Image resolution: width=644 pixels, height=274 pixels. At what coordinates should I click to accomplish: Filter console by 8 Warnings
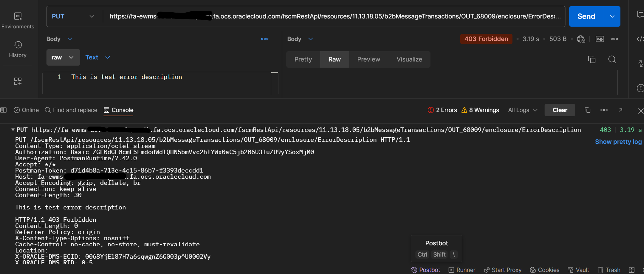pyautogui.click(x=480, y=110)
